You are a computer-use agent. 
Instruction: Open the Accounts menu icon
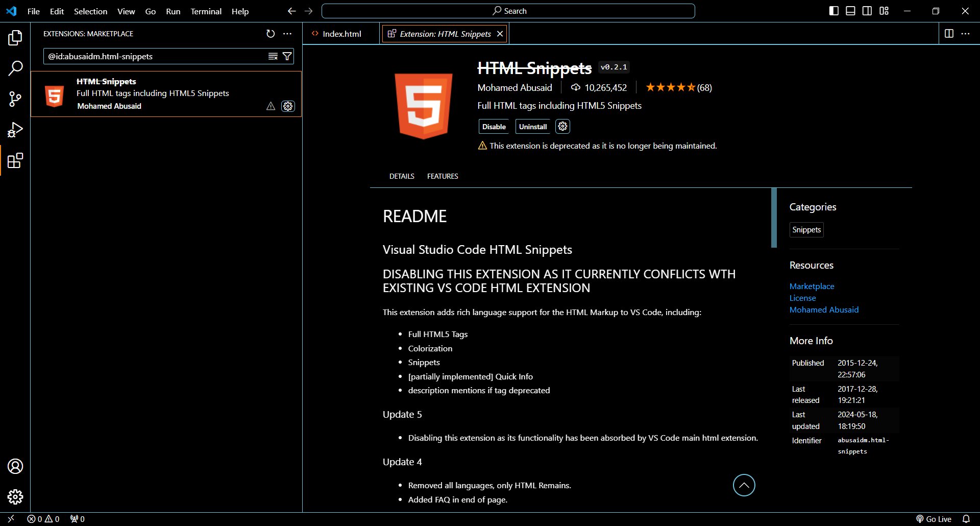(x=15, y=466)
